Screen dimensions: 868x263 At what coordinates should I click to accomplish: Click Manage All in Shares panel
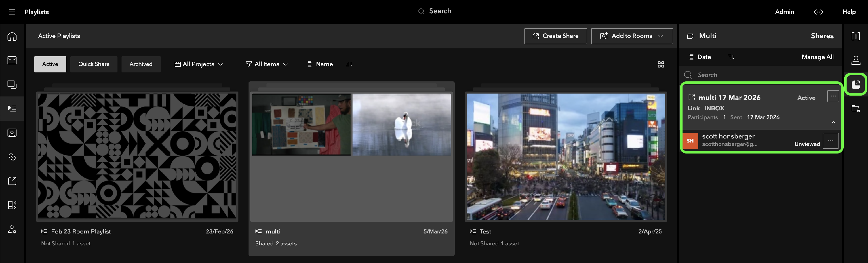tap(817, 57)
